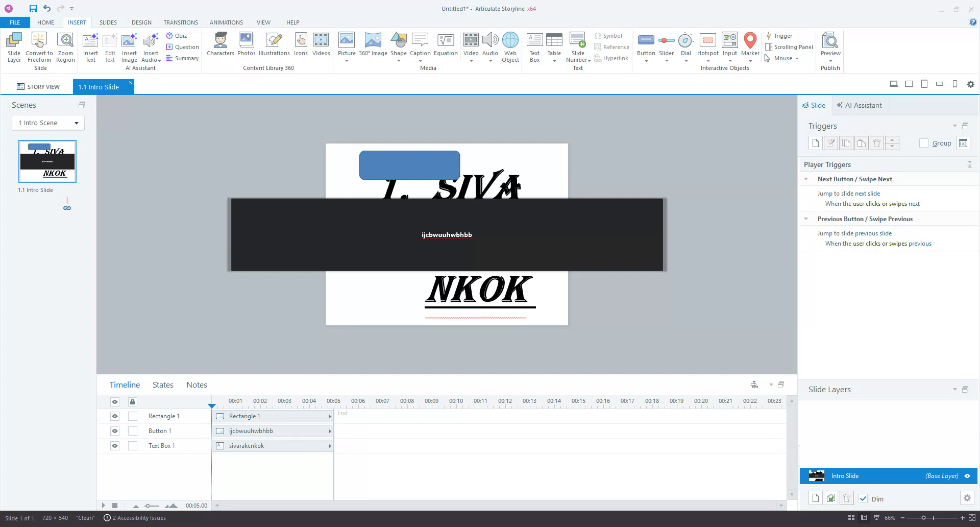The width and height of the screenshot is (980, 527).
Task: Open the Intro Scene dropdown
Action: point(76,123)
